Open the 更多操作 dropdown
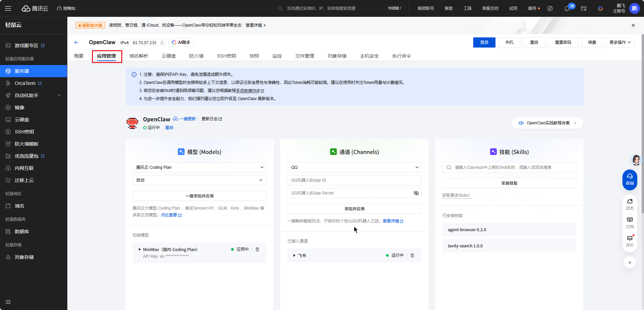 (620, 42)
